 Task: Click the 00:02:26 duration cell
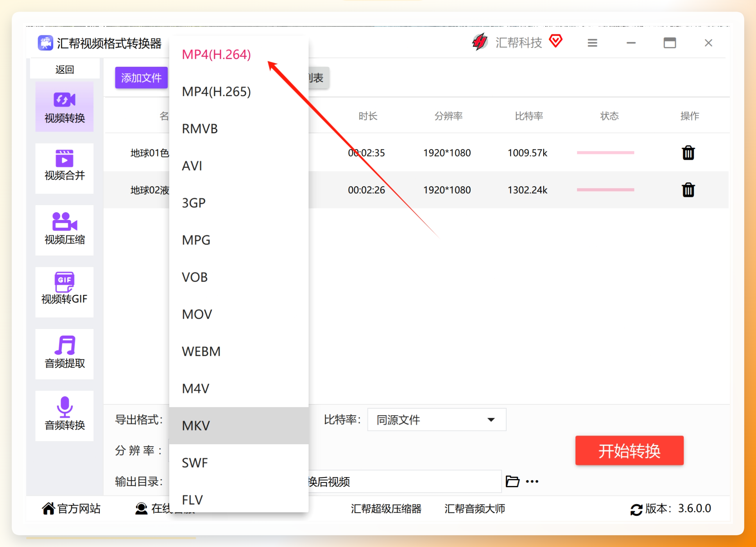pos(366,190)
